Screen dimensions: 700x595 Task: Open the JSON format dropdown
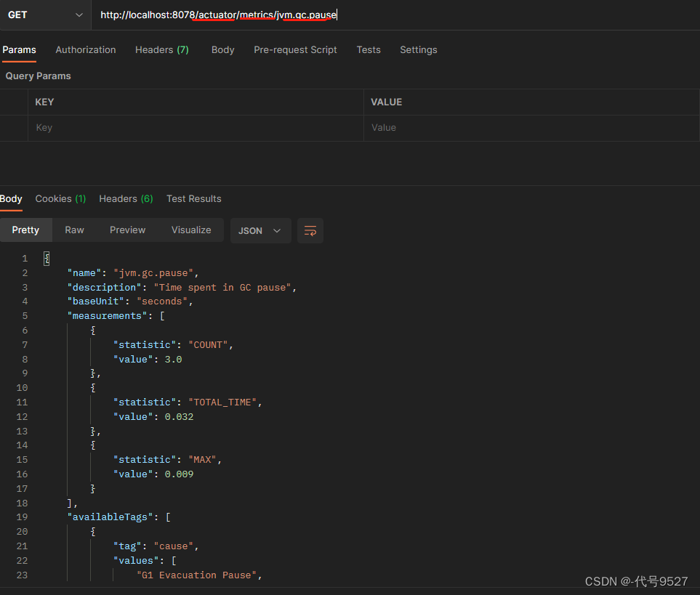click(x=260, y=230)
